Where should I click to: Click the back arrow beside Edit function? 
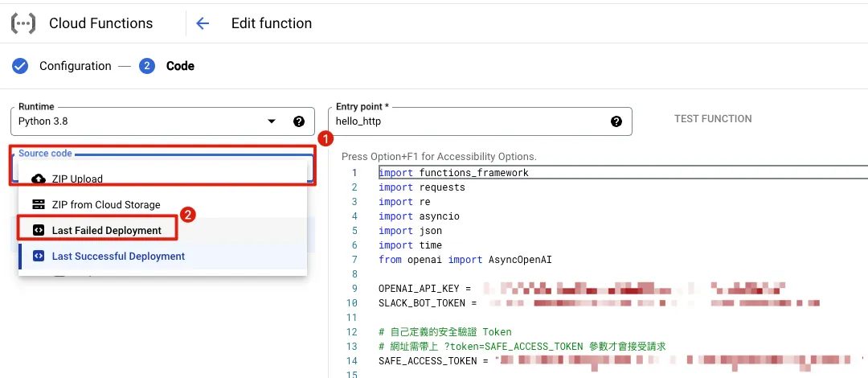coord(203,23)
